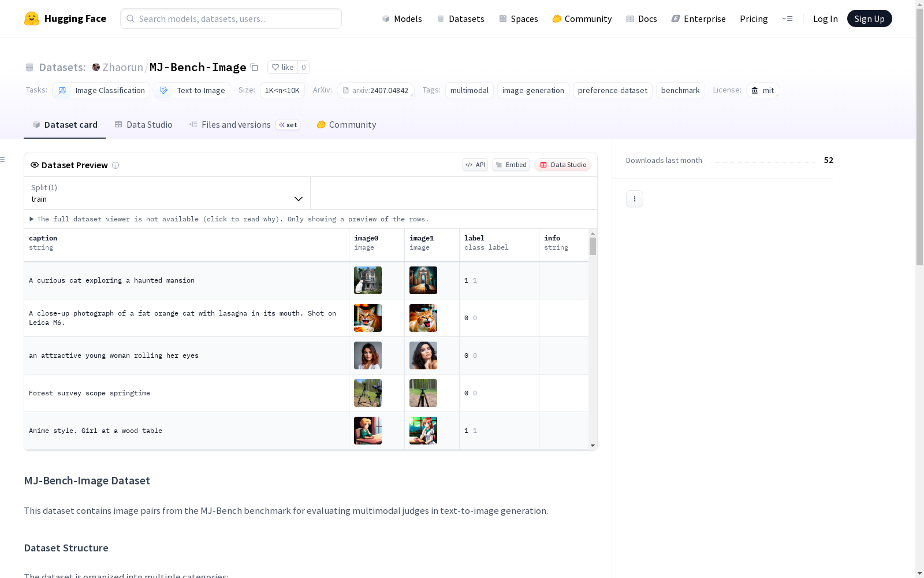The image size is (924, 578).
Task: Click the caption column header
Action: 187,245
